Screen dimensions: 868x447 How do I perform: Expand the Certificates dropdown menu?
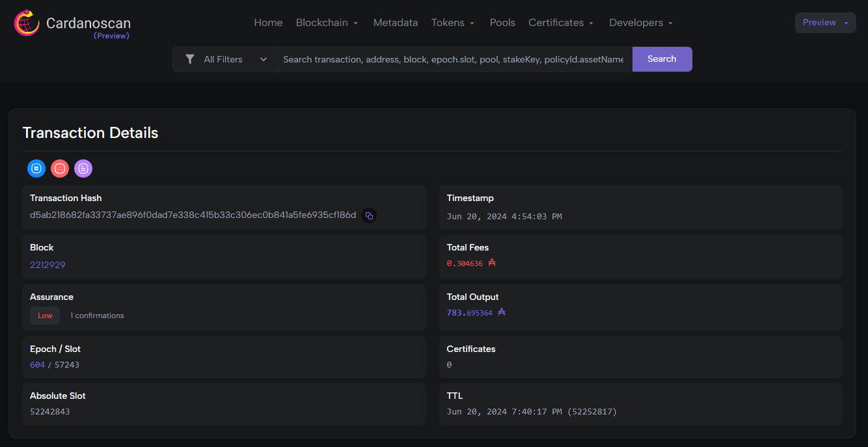561,23
